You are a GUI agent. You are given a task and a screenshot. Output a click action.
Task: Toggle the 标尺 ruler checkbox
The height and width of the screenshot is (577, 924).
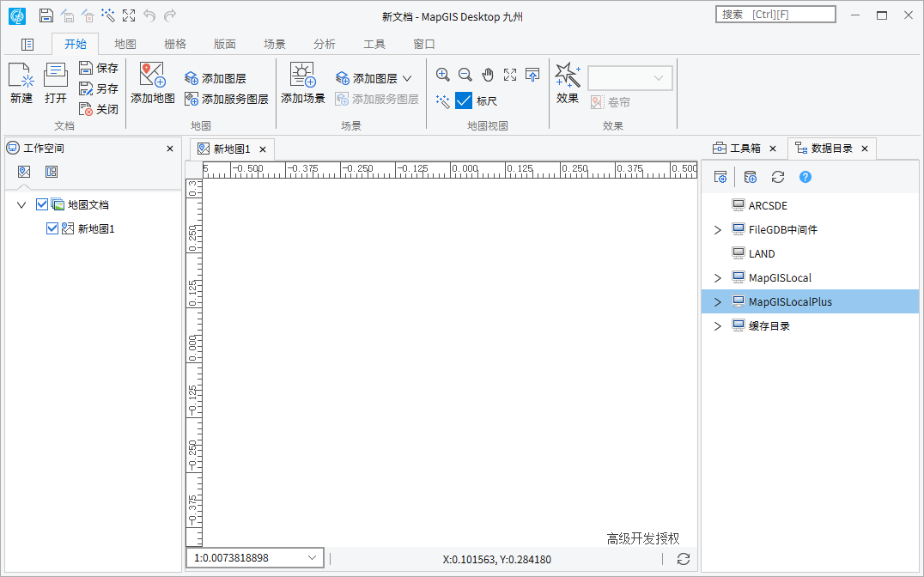(x=464, y=100)
